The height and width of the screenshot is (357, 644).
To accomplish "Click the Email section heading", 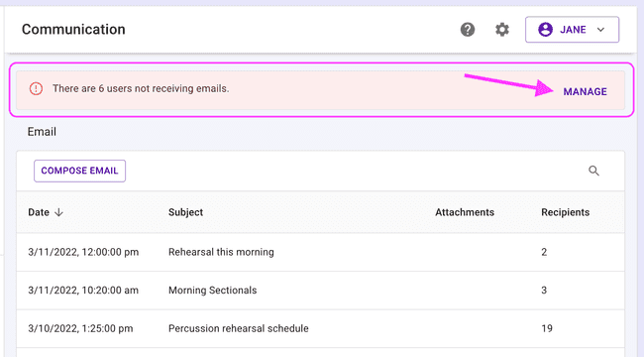I will pyautogui.click(x=42, y=132).
